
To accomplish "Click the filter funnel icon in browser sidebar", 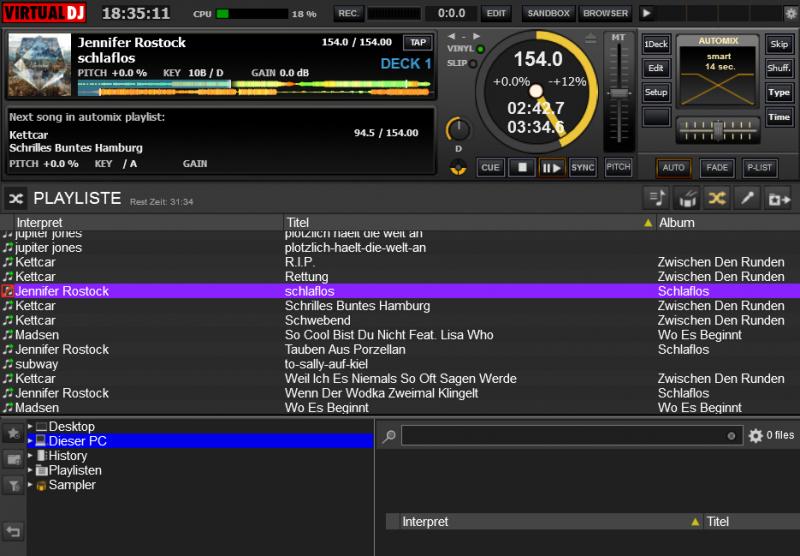I will tap(14, 485).
